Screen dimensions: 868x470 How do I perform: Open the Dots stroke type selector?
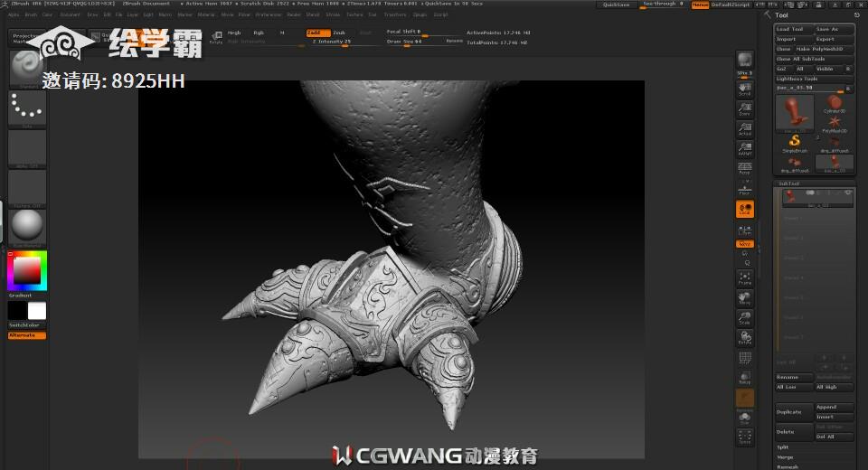coord(27,109)
